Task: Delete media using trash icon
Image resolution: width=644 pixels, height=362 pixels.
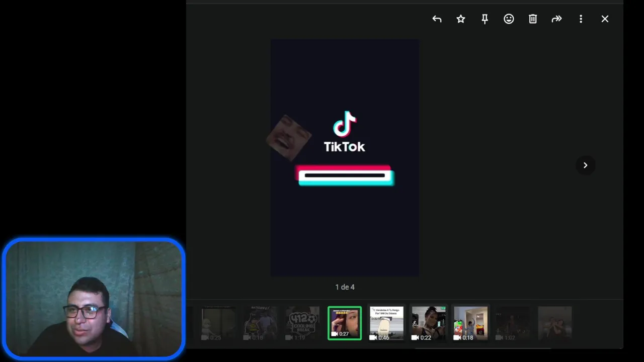Action: coord(533,19)
